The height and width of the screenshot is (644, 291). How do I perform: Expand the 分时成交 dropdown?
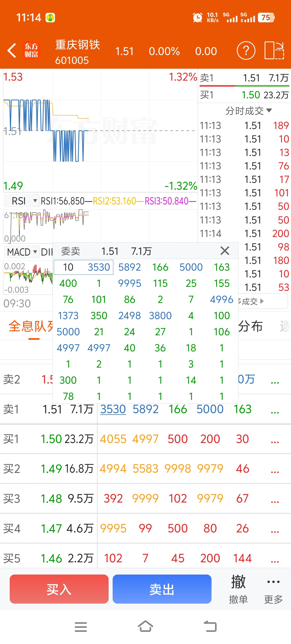[248, 111]
